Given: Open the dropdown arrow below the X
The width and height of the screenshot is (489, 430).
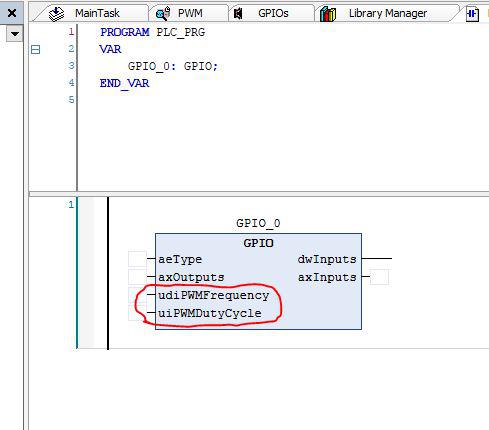Looking at the screenshot, I should [x=15, y=34].
